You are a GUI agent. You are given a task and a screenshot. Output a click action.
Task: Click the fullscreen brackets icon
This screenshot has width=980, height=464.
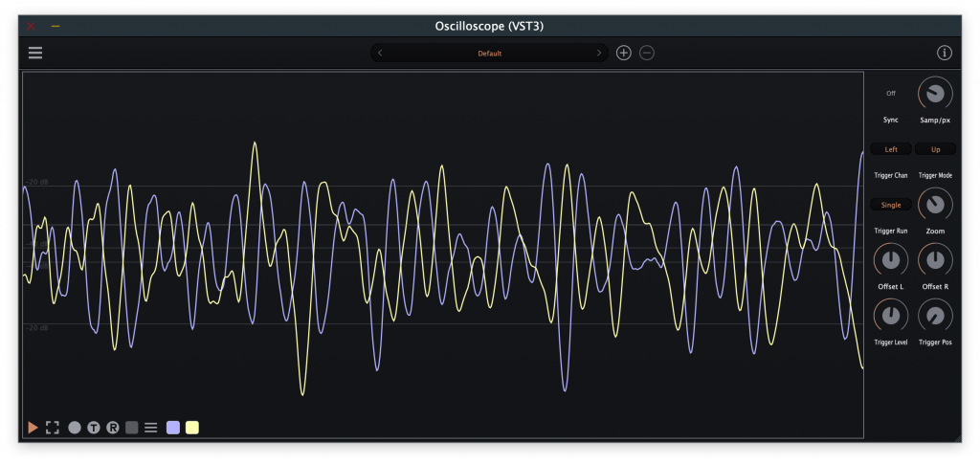(x=53, y=428)
